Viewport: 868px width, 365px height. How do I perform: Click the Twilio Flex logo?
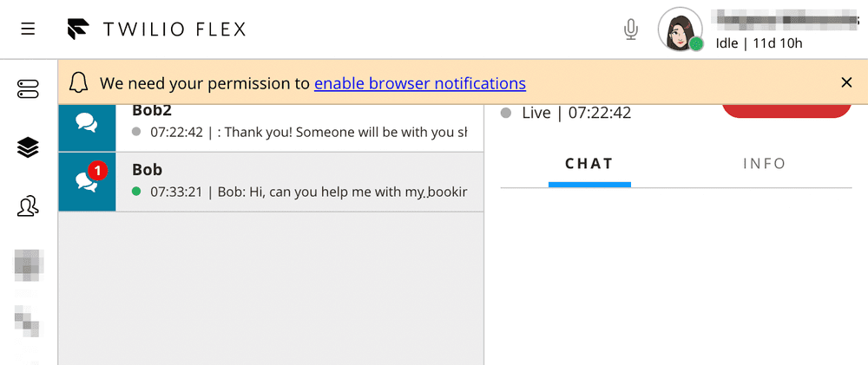pos(156,29)
